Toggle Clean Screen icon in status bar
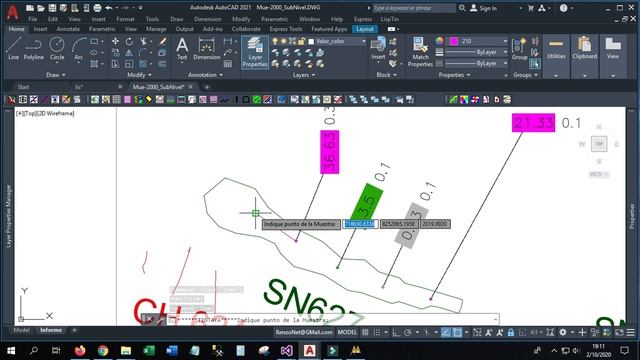The width and height of the screenshot is (640, 360). pyautogui.click(x=619, y=332)
